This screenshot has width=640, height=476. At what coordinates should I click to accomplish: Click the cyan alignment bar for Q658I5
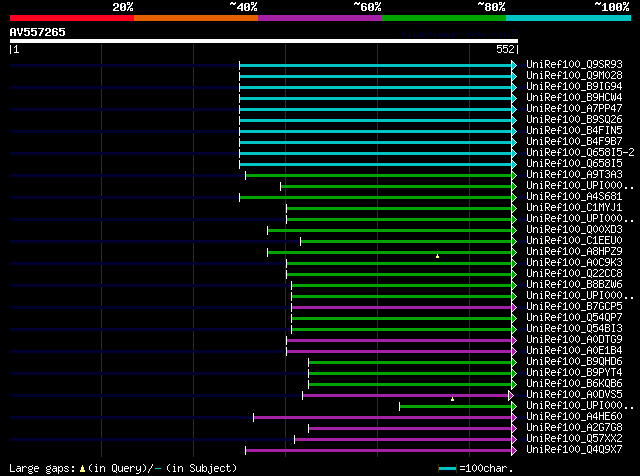tap(376, 165)
